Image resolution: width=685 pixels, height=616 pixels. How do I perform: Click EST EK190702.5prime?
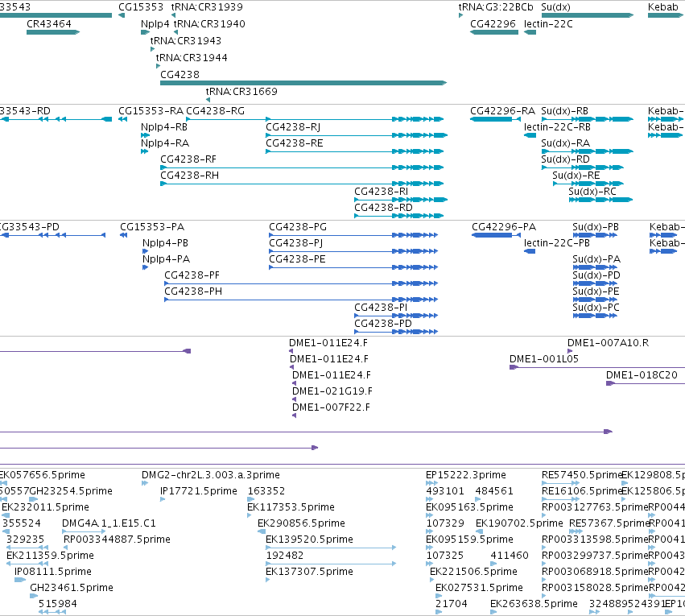click(x=519, y=523)
